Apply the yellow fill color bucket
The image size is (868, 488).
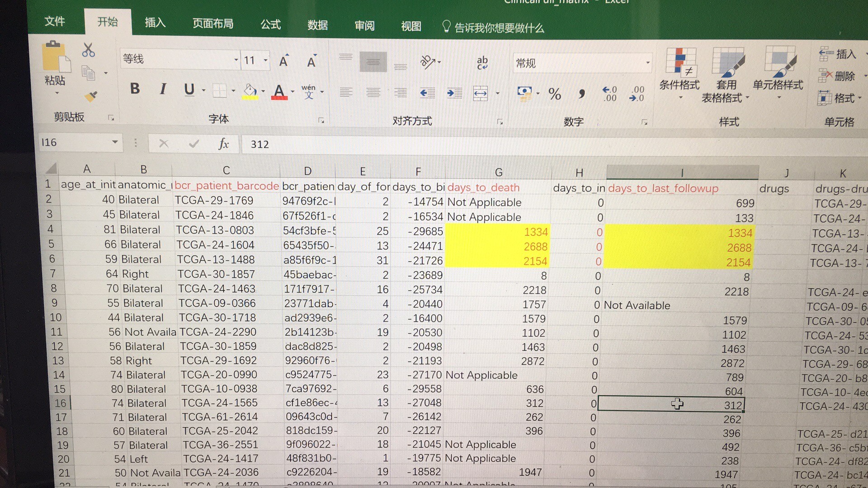[250, 91]
